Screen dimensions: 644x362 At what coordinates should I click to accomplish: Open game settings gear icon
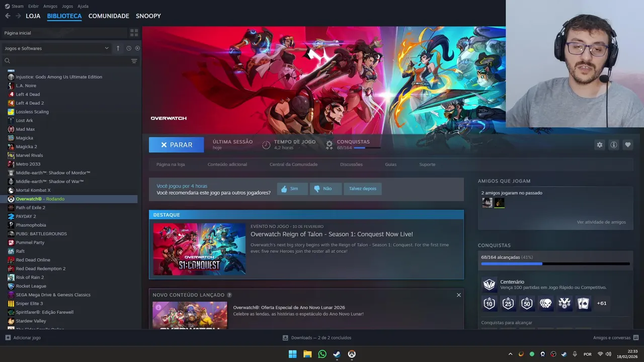pyautogui.click(x=599, y=145)
